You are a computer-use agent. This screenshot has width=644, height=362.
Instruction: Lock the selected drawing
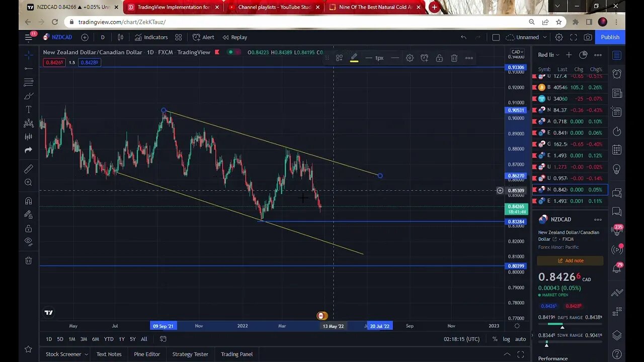[439, 58]
